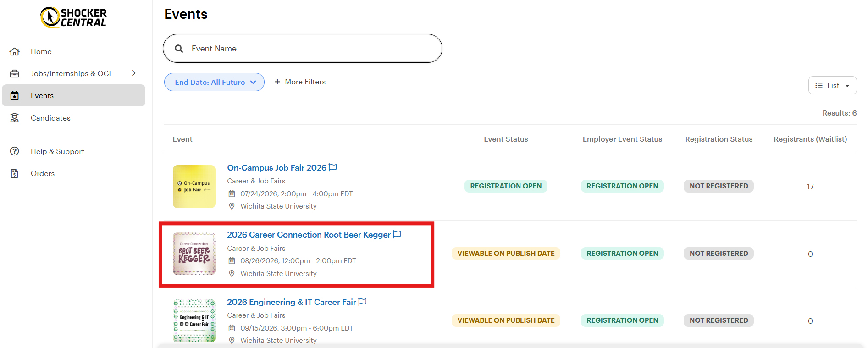Open the End Date: All Future filter dropdown
Screen dimensions: 868x348
point(214,82)
